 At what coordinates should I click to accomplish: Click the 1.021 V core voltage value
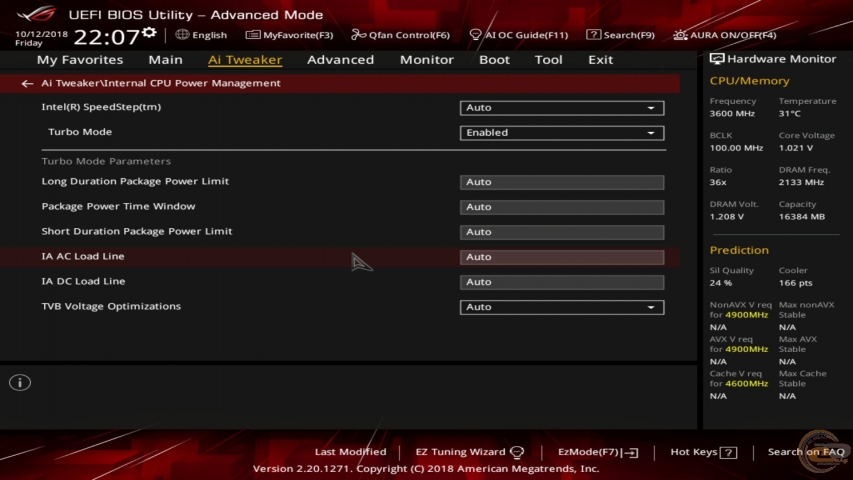click(x=795, y=148)
